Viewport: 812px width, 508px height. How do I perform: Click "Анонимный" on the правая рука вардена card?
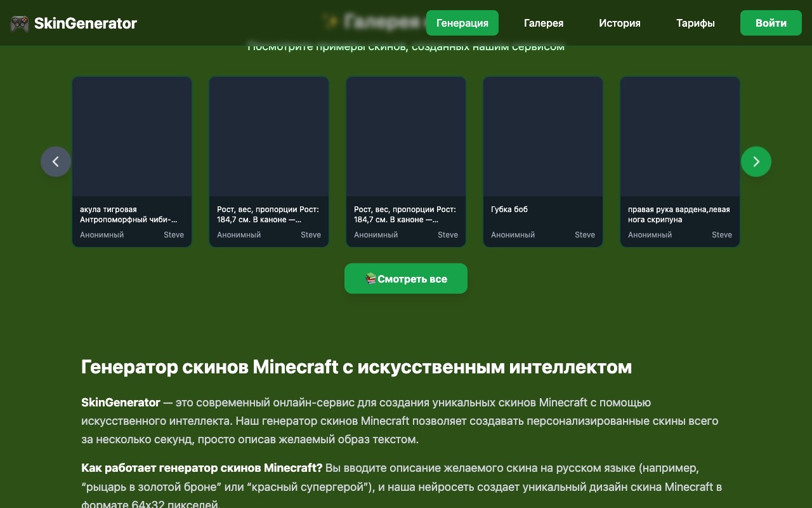point(650,235)
